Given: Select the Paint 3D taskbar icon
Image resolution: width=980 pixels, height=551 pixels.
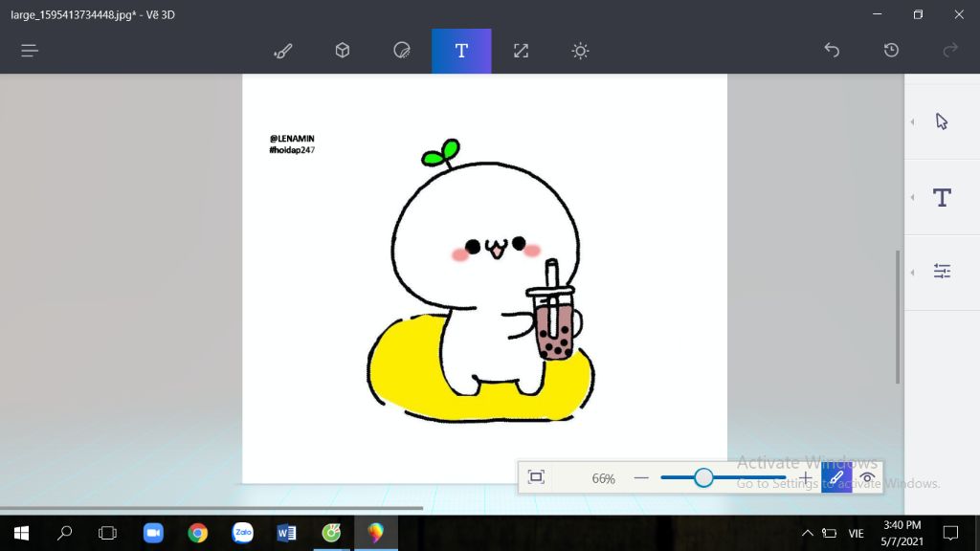Looking at the screenshot, I should pos(375,533).
